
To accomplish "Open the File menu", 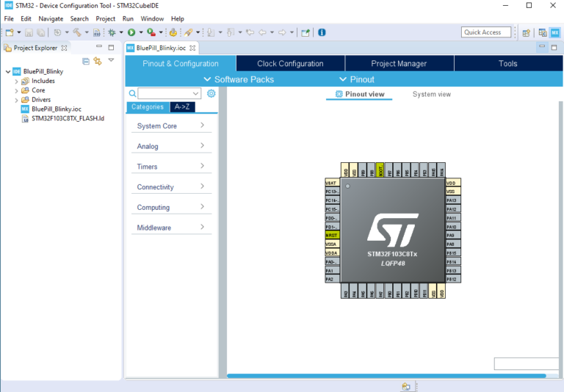I will pos(9,18).
